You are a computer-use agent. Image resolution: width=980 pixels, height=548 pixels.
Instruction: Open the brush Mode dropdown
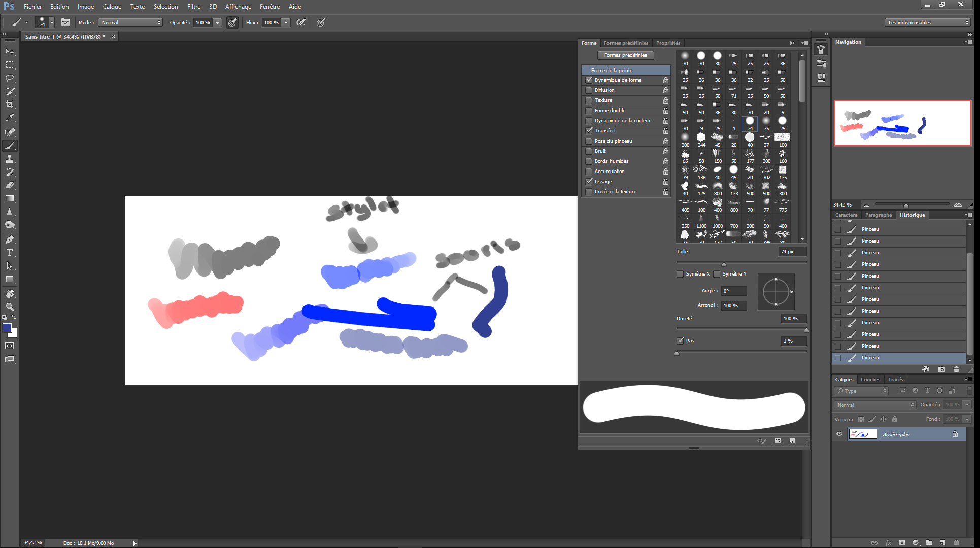131,23
